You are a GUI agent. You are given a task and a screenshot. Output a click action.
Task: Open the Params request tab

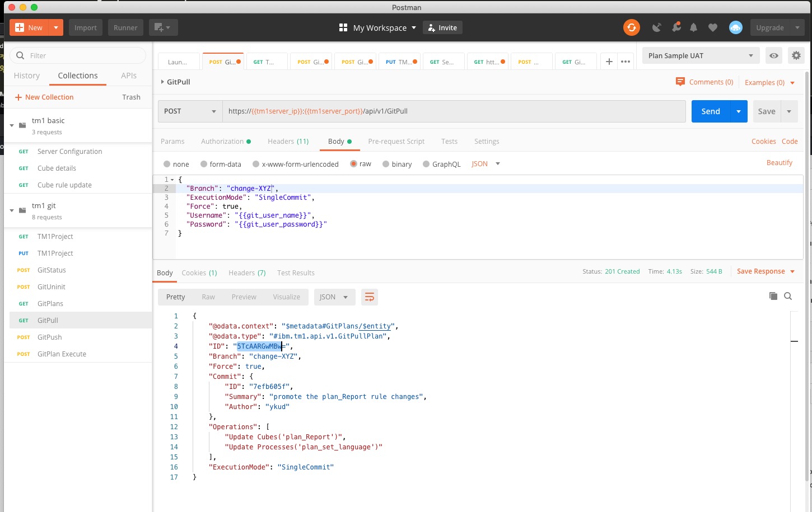[172, 142]
